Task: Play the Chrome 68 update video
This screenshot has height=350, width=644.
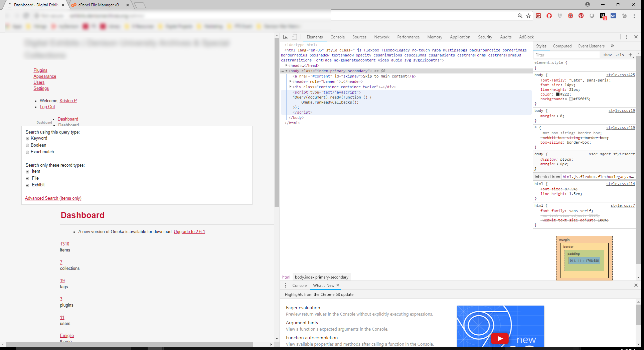Action: [x=500, y=338]
